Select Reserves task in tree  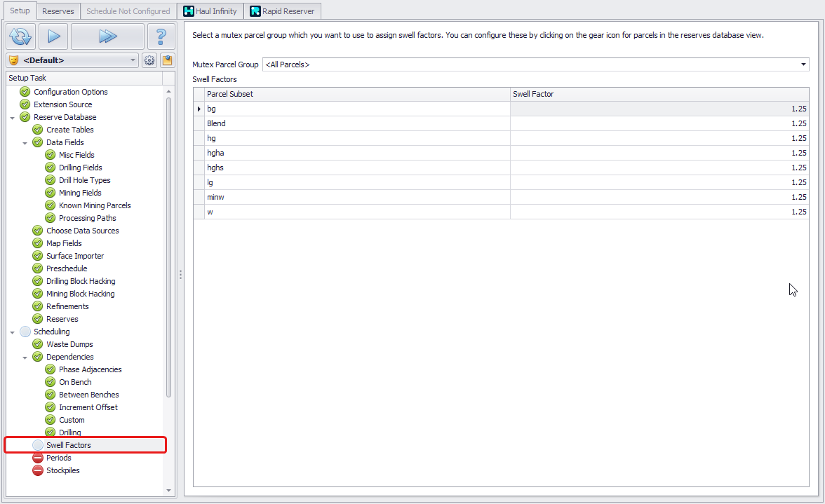(62, 319)
